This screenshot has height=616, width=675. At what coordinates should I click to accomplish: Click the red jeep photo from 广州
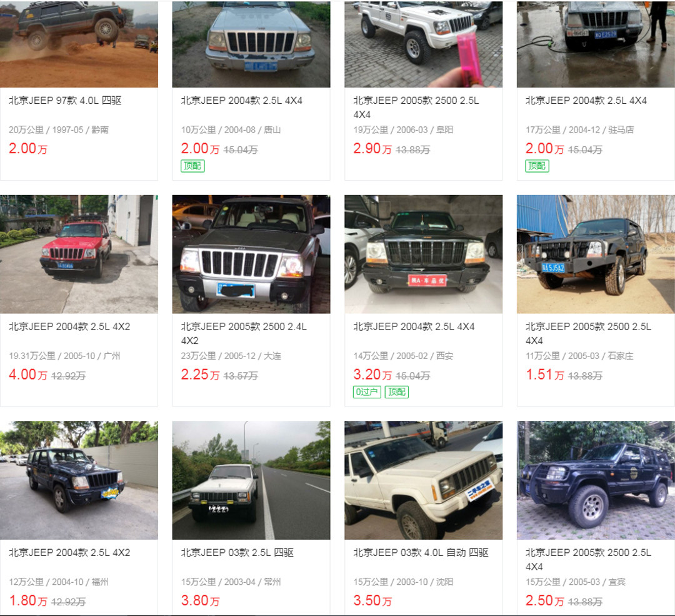[79, 254]
